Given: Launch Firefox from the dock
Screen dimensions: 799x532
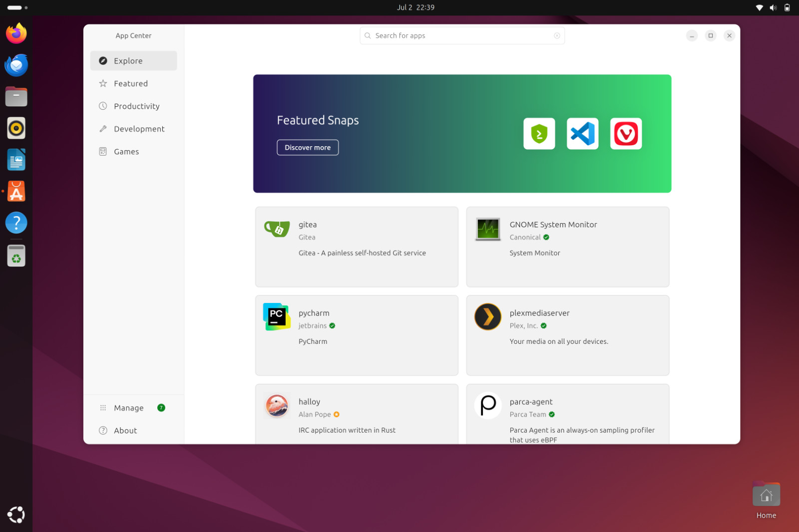Looking at the screenshot, I should (x=16, y=33).
